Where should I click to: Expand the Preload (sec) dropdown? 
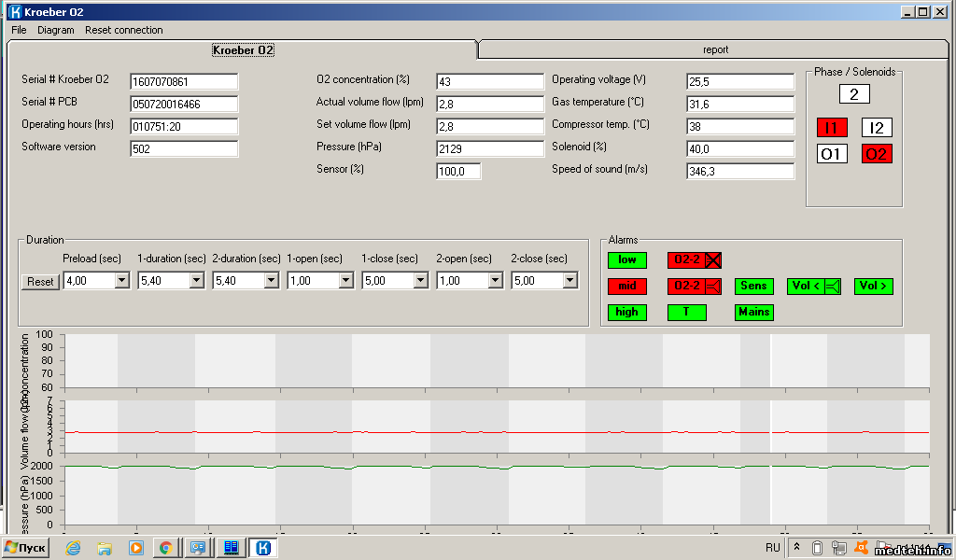click(121, 281)
